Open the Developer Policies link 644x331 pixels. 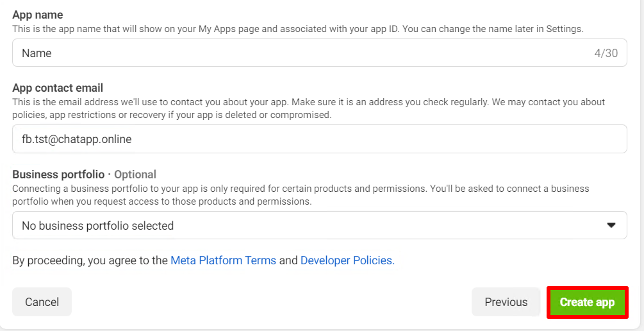click(347, 260)
